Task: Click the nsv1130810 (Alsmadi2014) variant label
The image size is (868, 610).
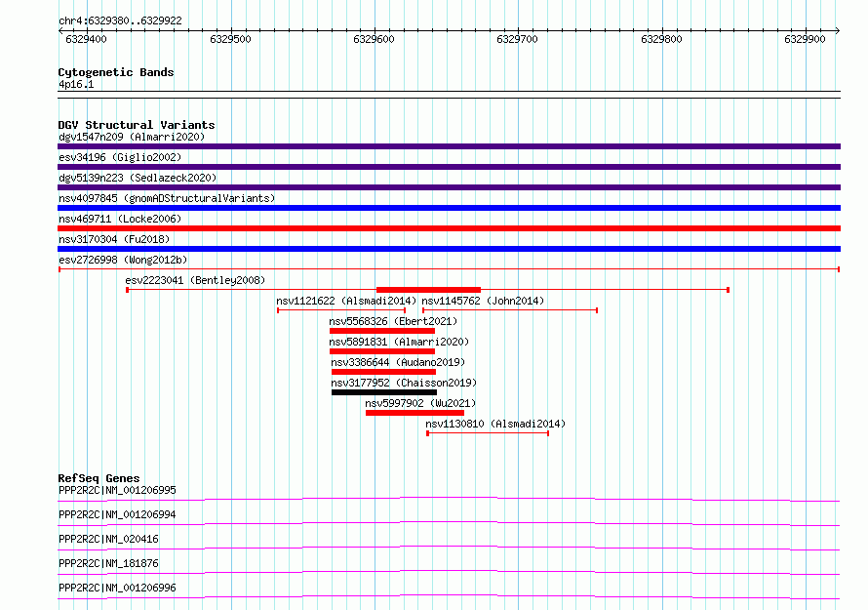Action: (x=495, y=424)
